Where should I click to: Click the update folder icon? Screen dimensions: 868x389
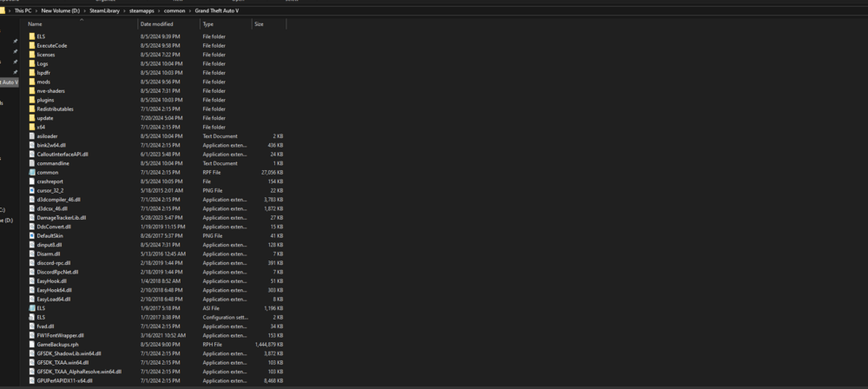click(31, 118)
